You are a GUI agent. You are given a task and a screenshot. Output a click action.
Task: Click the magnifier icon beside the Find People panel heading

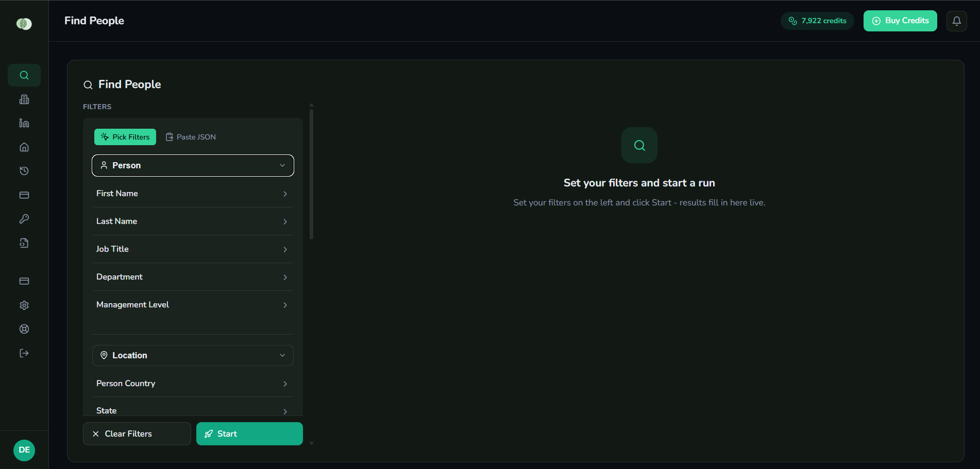tap(88, 85)
